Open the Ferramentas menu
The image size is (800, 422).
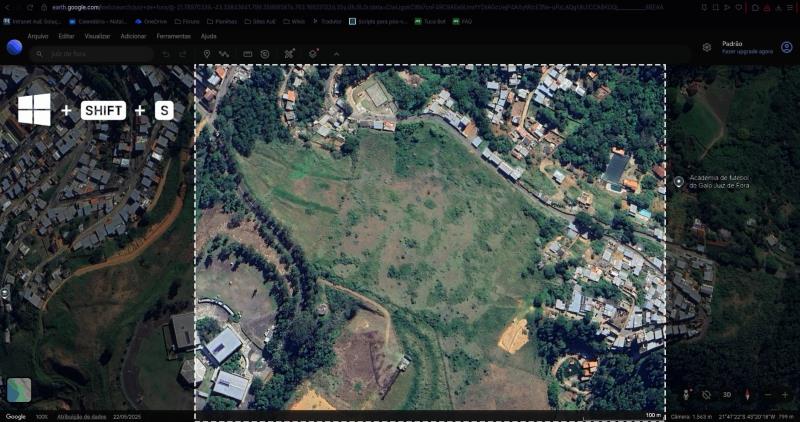coord(173,36)
